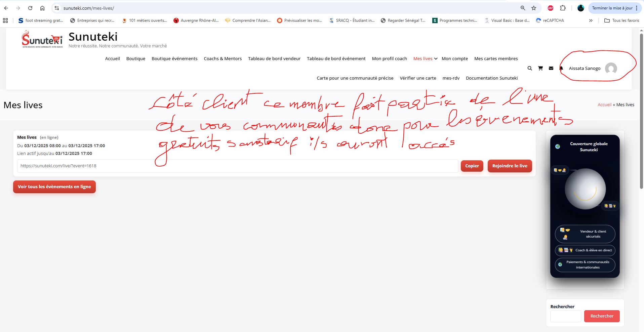This screenshot has width=644, height=332.
Task: Click the Rejoindre le live button
Action: pos(510,166)
